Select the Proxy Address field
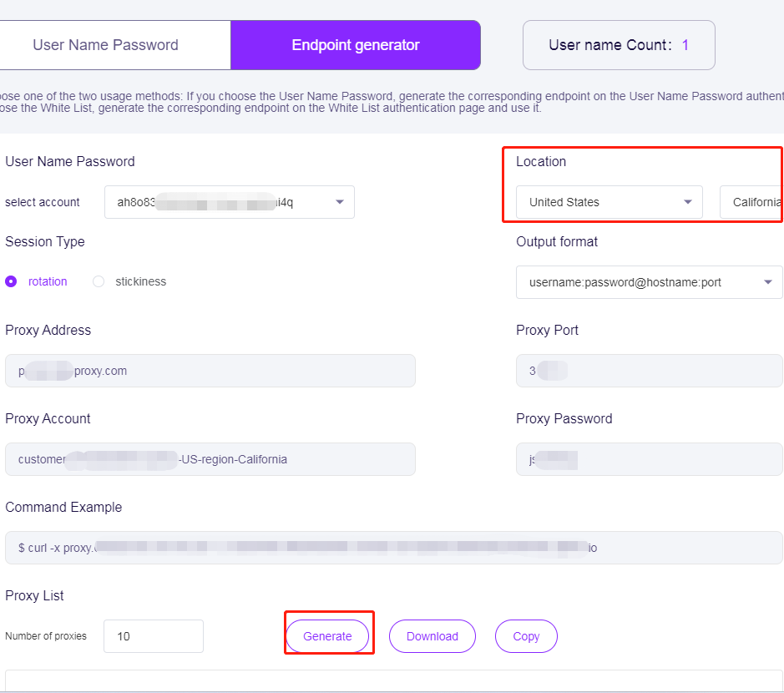Image resolution: width=784 pixels, height=693 pixels. (x=210, y=371)
